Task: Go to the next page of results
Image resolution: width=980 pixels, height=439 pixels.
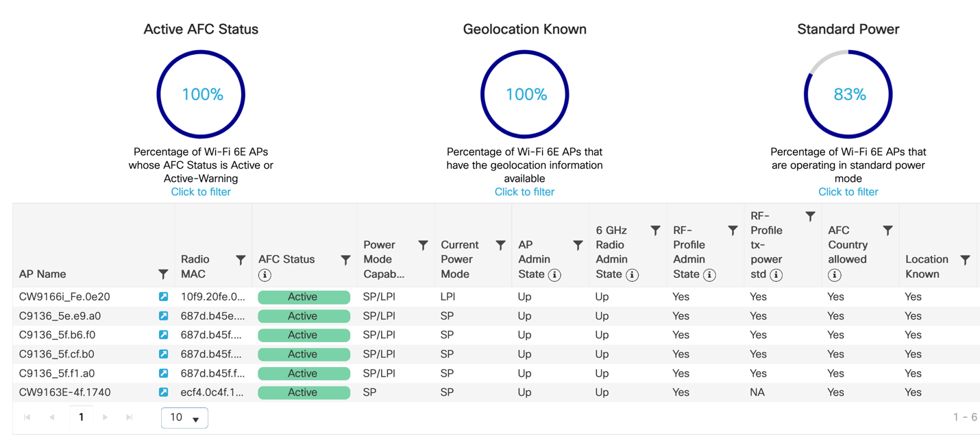Action: click(105, 417)
